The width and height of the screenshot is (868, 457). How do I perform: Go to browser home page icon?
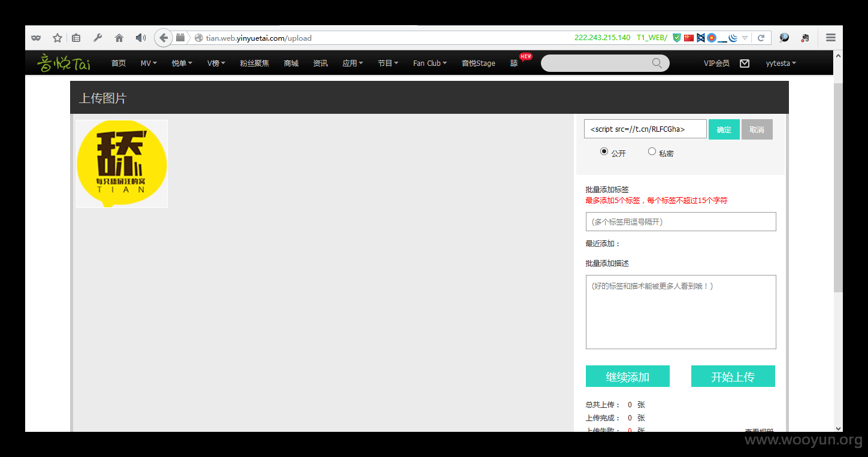click(119, 38)
